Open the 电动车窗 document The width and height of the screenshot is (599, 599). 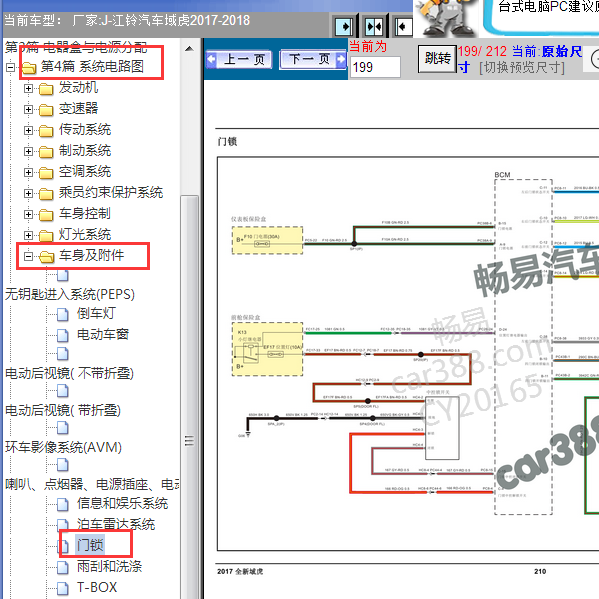tap(103, 335)
